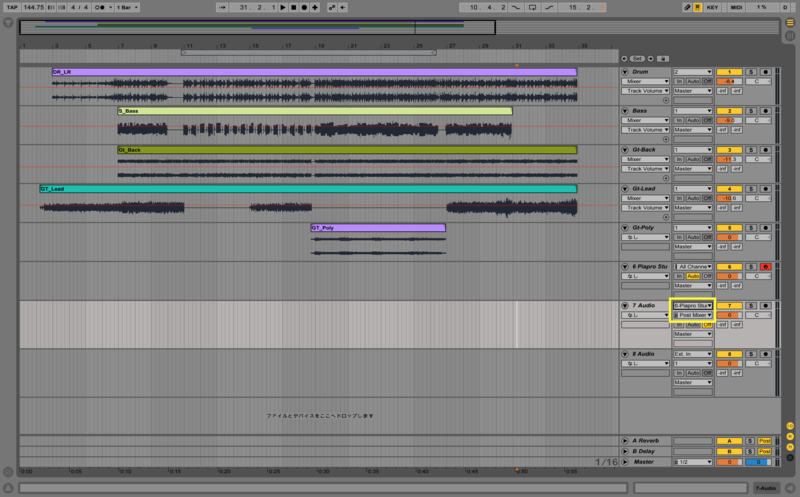Stop playback with the Stop button
The height and width of the screenshot is (497, 800).
294,7
